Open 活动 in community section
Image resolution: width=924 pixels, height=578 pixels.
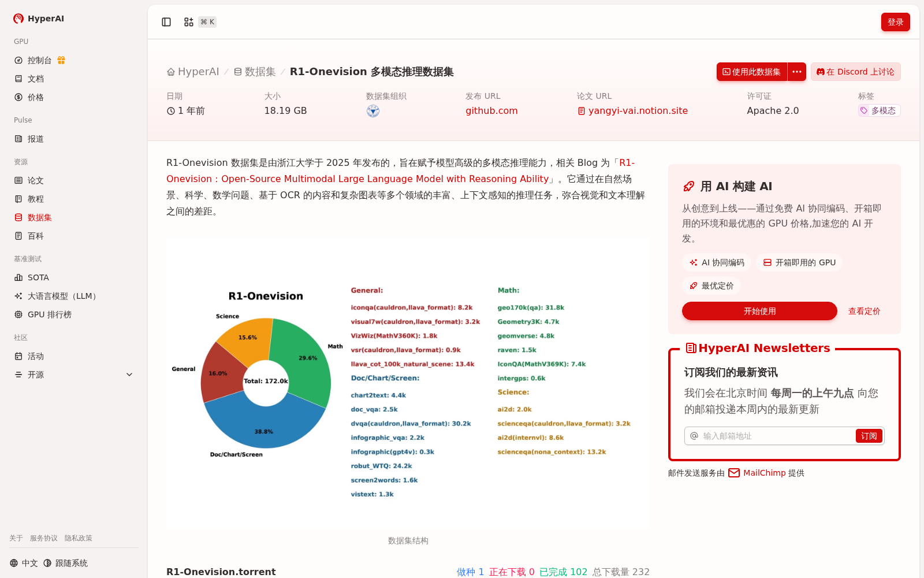pos(29,356)
